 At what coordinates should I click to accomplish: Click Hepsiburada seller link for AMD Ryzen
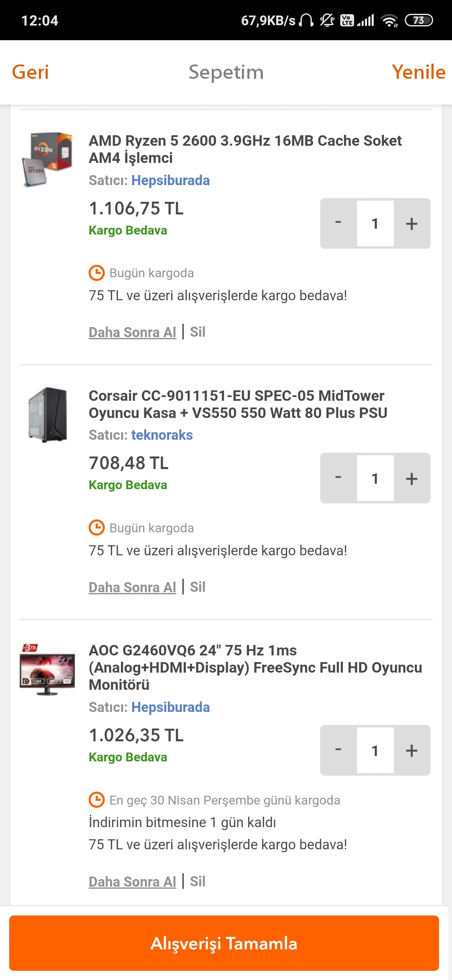[170, 181]
